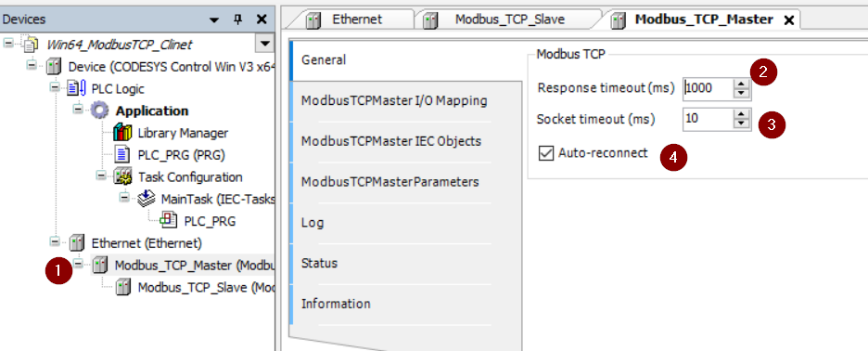Click the Ethernet (Ethernet) device icon

click(77, 243)
